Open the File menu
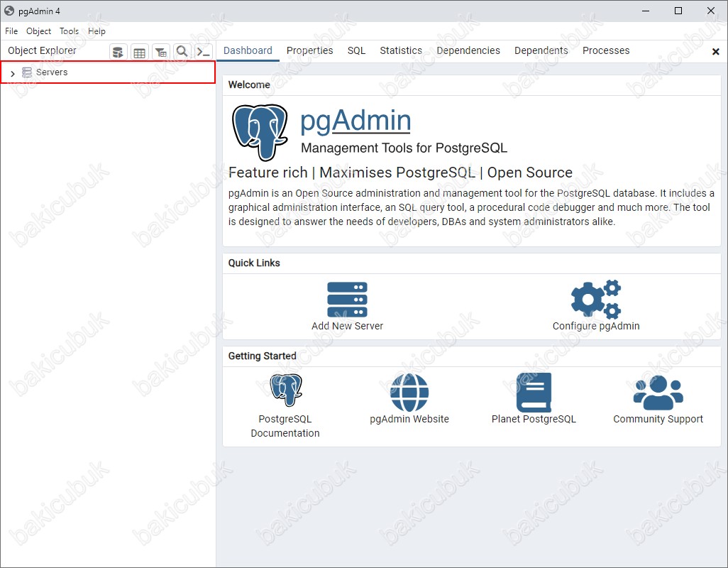 click(x=11, y=31)
